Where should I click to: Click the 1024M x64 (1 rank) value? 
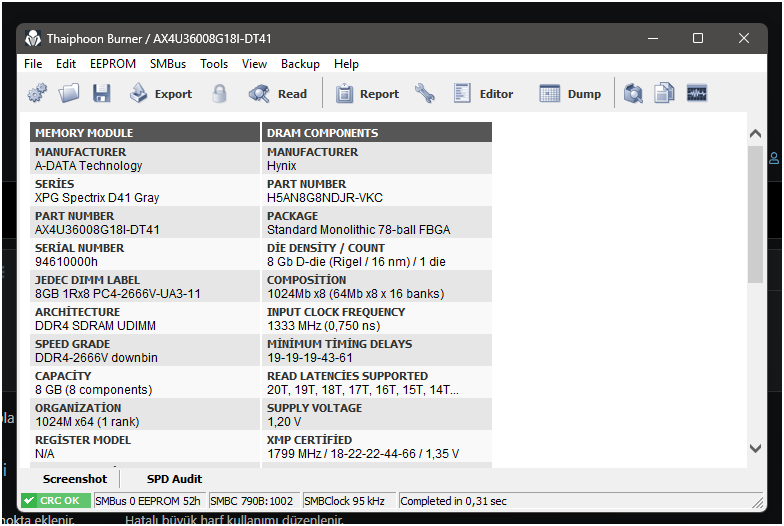pos(87,422)
